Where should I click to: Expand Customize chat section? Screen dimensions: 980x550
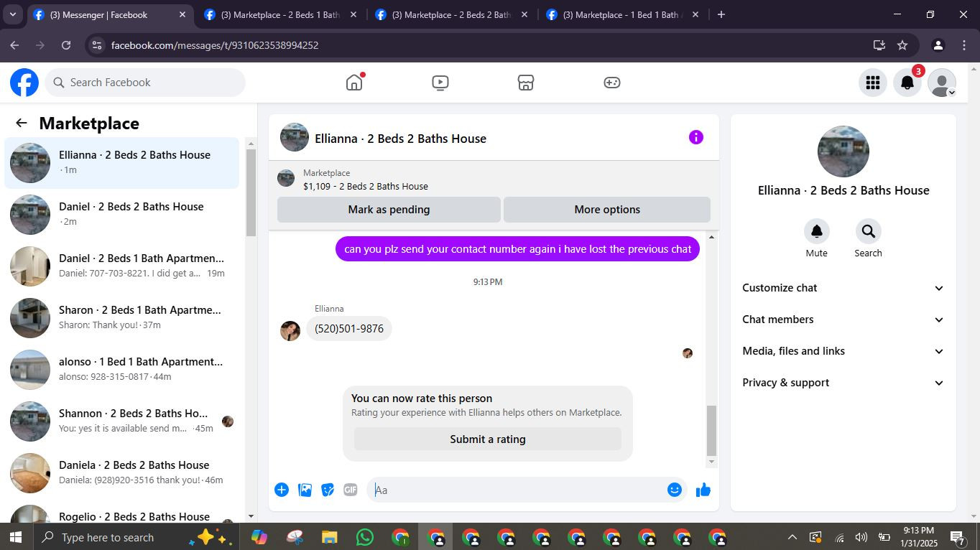tap(843, 288)
